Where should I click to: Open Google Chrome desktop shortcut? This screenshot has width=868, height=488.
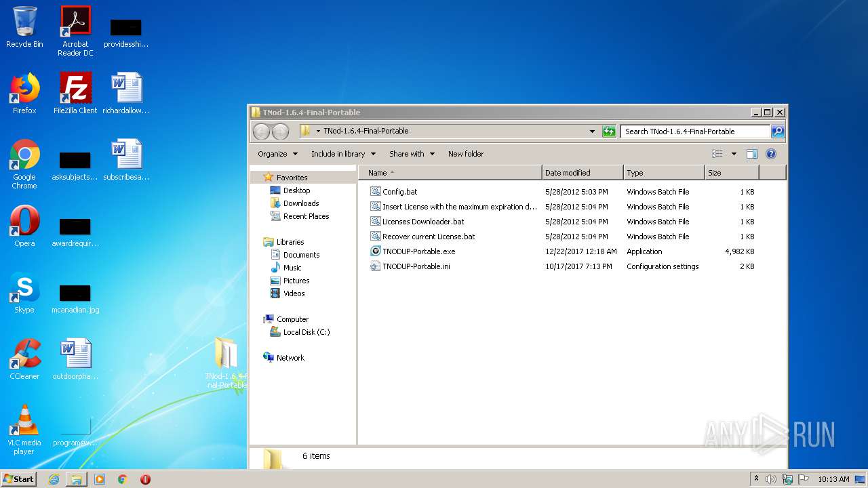(24, 164)
